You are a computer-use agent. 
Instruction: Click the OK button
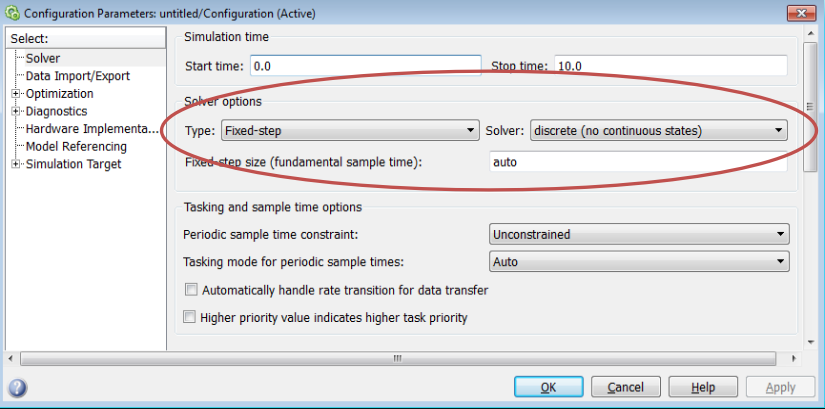548,387
